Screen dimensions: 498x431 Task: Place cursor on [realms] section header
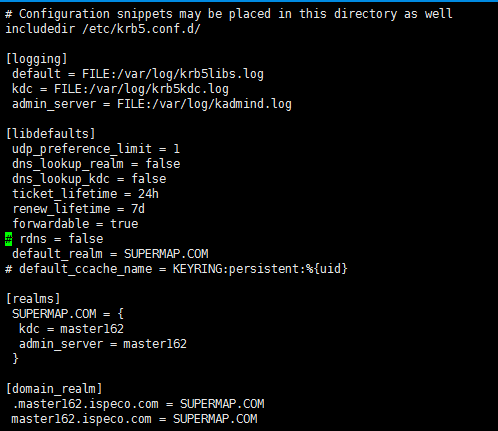[x=33, y=299]
